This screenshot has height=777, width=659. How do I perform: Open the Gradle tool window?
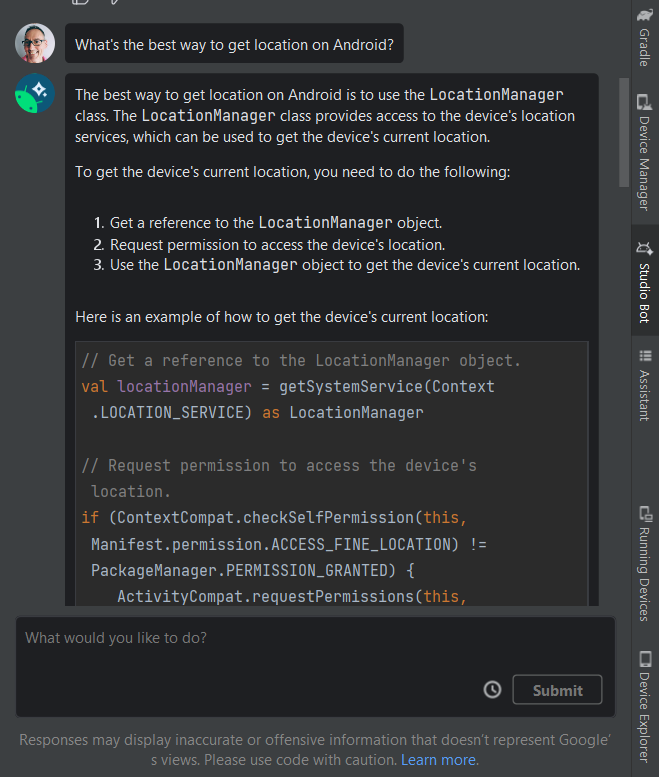[x=645, y=37]
